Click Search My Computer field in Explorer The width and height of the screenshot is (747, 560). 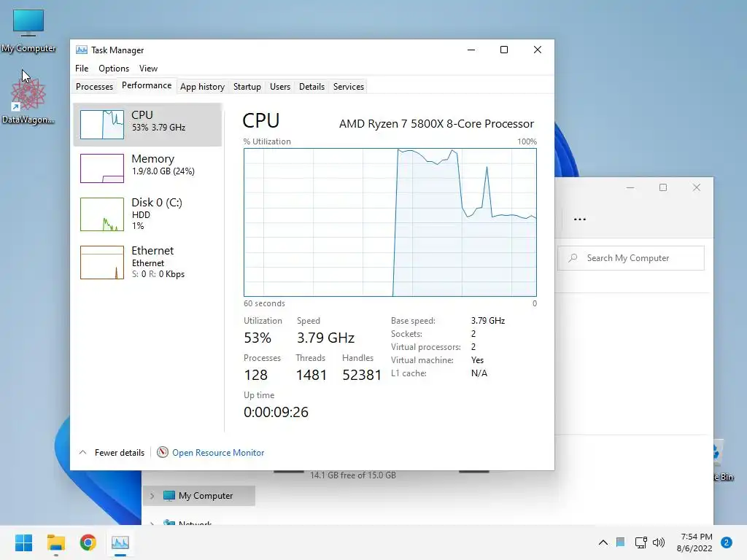click(631, 258)
